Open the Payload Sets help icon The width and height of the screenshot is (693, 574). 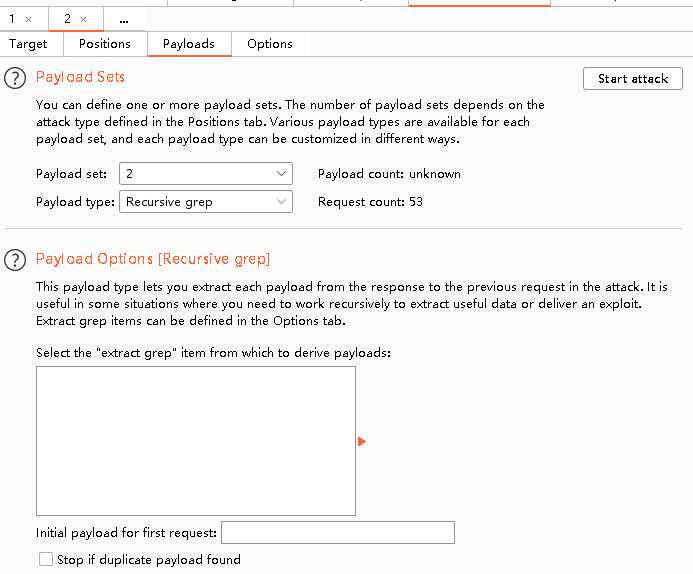(x=15, y=78)
